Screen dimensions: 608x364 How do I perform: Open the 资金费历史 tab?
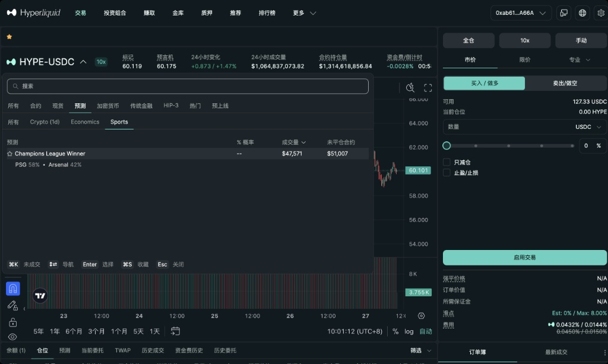pos(189,350)
